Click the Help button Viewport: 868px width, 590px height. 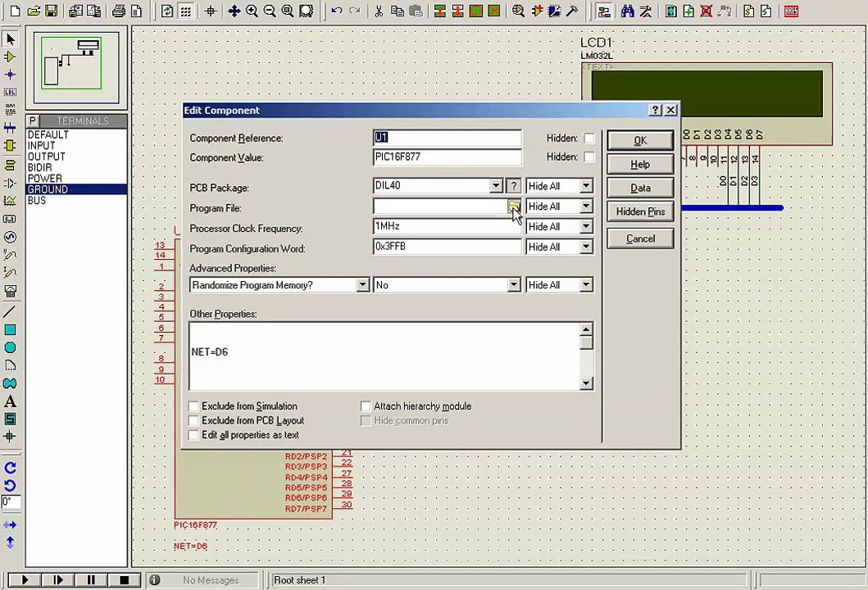pos(640,165)
